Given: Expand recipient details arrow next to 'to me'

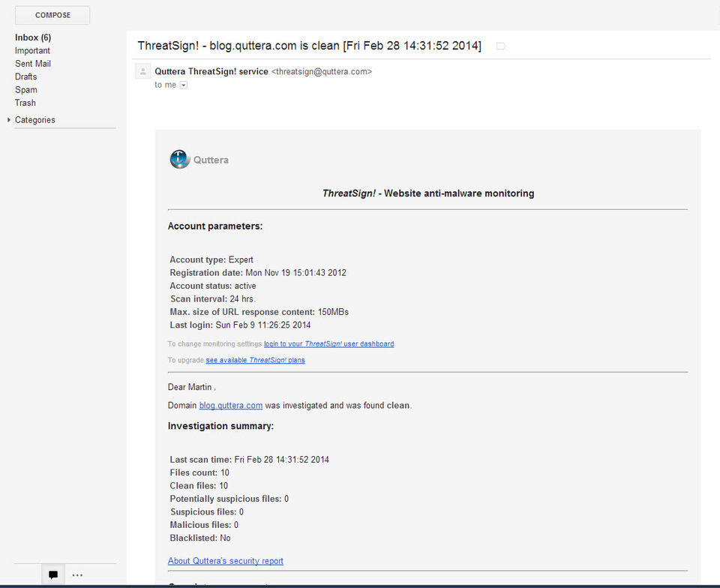Looking at the screenshot, I should [183, 85].
